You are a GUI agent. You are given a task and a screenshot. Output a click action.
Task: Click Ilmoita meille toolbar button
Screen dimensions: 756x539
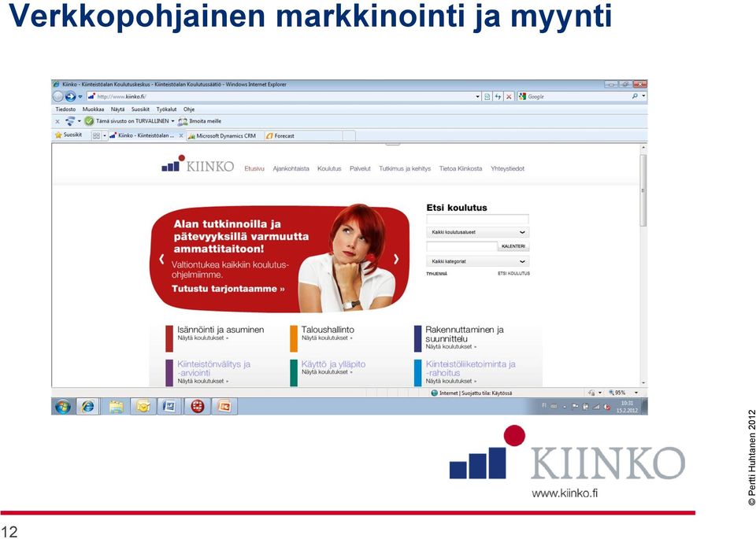click(199, 121)
